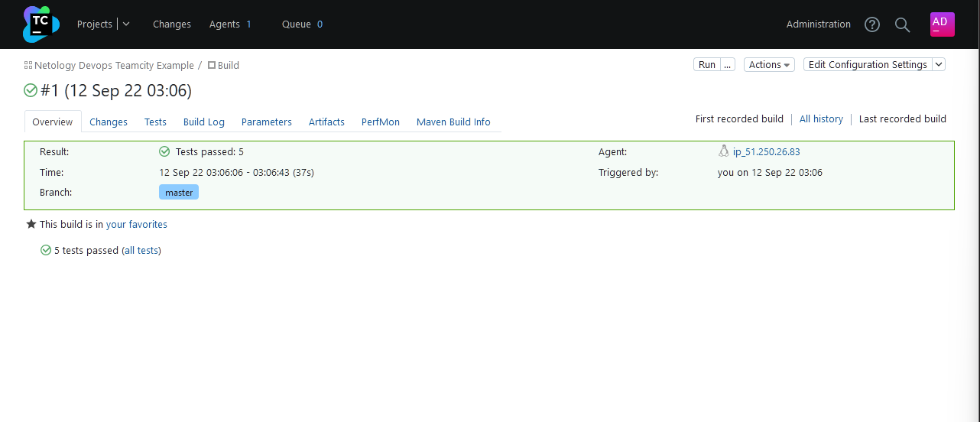
Task: Select the Maven Build Info tab
Action: point(453,122)
